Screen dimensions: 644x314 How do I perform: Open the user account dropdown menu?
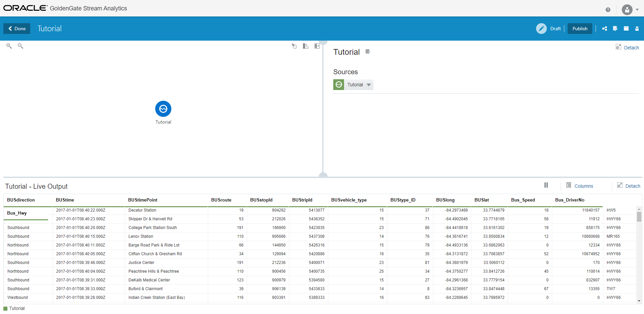[x=630, y=10]
